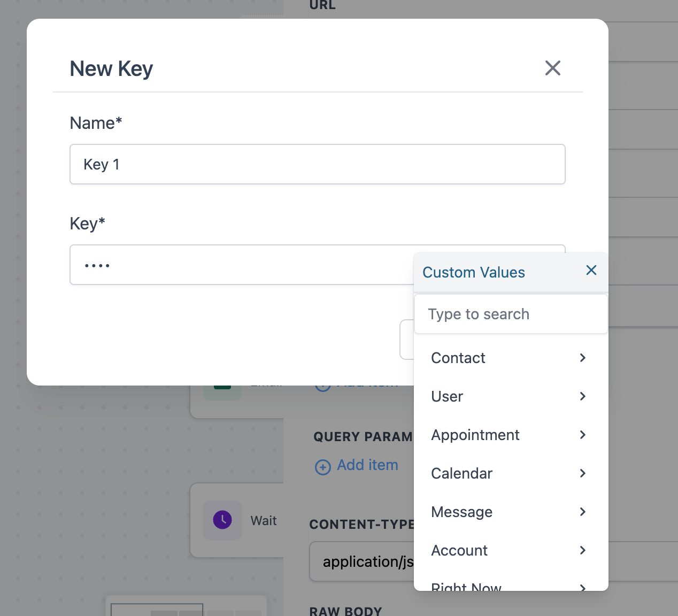
Task: Click the Name input field
Action: 317,164
